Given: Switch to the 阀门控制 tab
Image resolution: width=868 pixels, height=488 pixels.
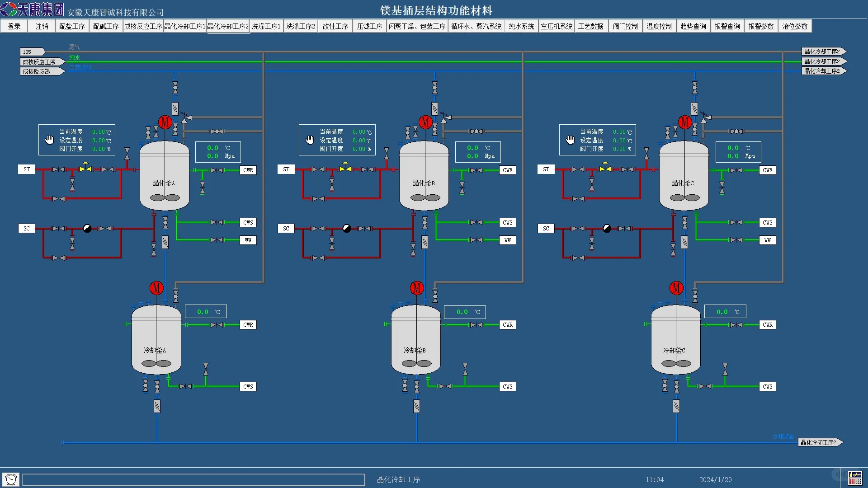Looking at the screenshot, I should tap(625, 26).
